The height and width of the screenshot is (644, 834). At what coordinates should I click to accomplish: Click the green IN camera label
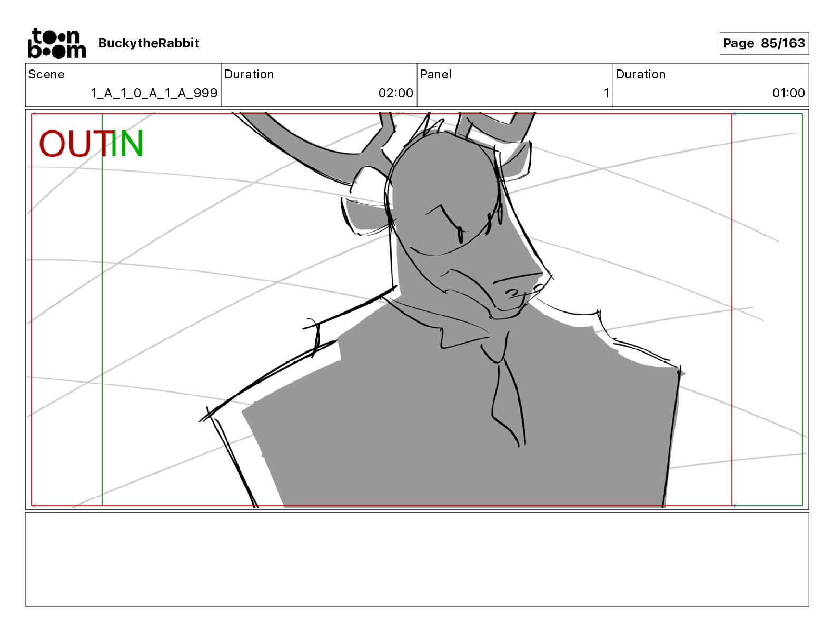(x=127, y=144)
